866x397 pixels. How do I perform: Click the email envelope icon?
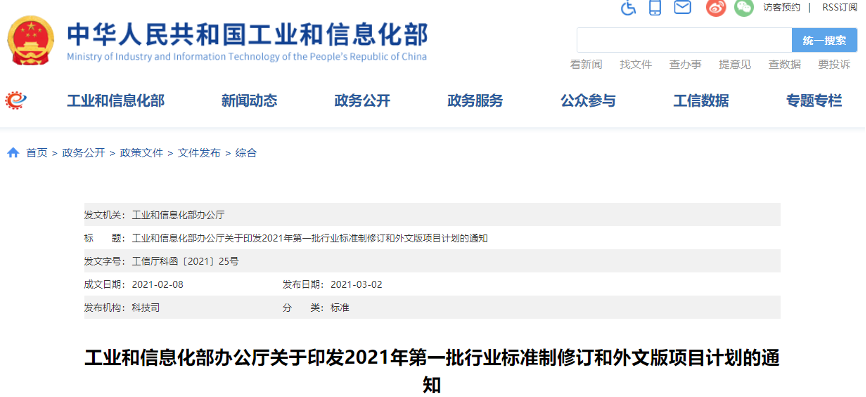(683, 7)
